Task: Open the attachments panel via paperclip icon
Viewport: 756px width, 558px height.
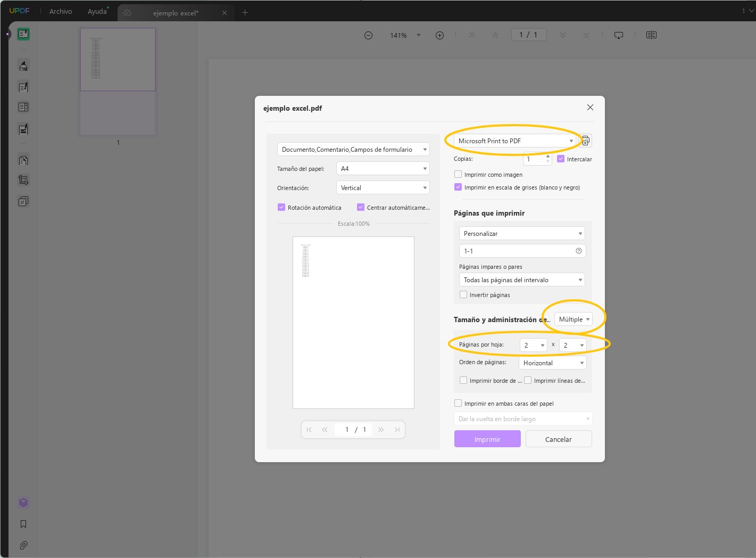Action: tap(23, 545)
